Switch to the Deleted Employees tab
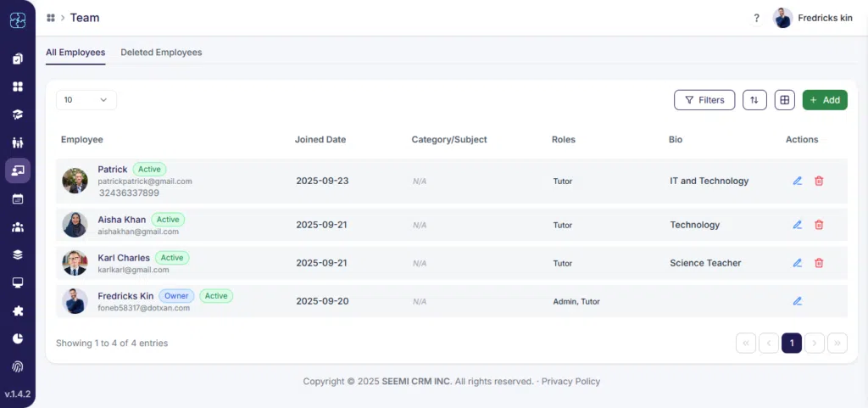The width and height of the screenshot is (868, 408). coord(161,53)
